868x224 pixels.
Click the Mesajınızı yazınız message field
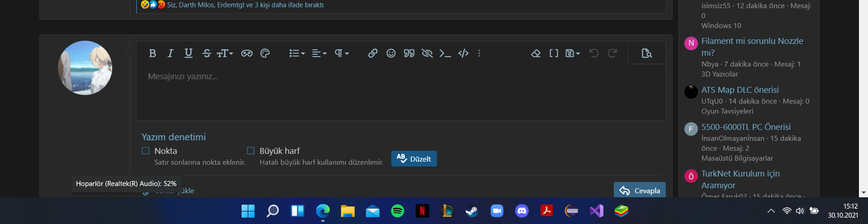pos(400,91)
